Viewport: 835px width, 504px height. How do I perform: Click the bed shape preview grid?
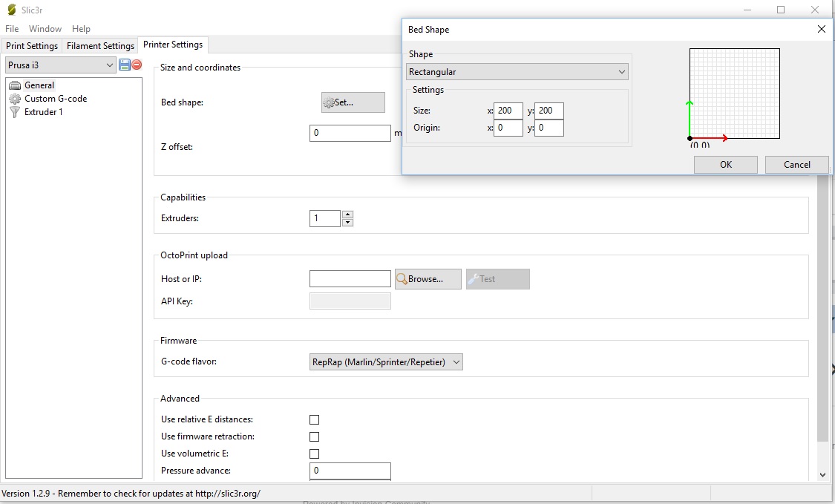pos(734,94)
